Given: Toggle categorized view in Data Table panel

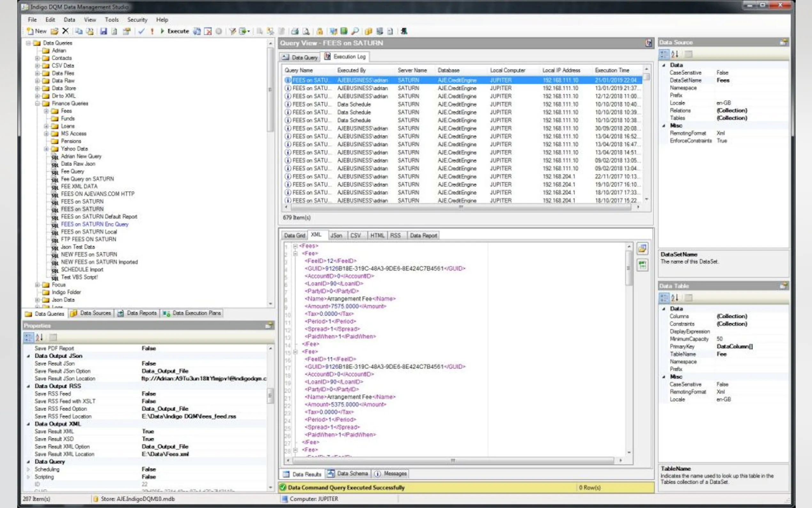Looking at the screenshot, I should 664,298.
